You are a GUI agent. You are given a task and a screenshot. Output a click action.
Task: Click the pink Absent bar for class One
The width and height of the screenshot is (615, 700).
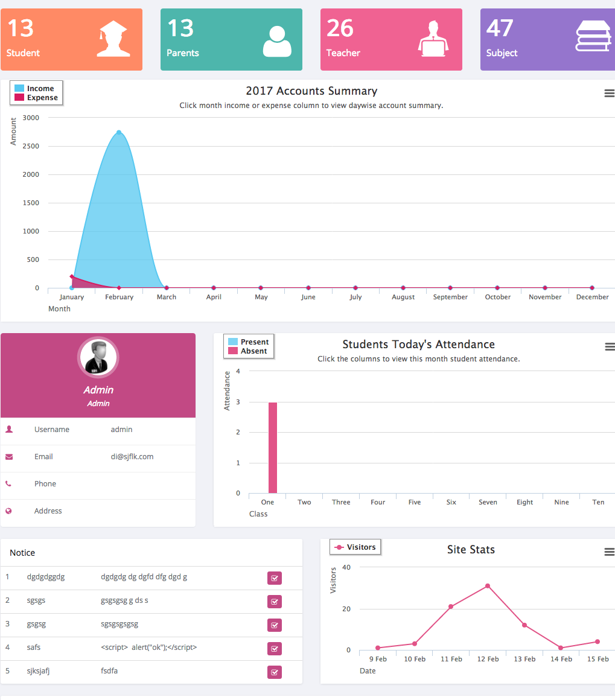(x=273, y=447)
